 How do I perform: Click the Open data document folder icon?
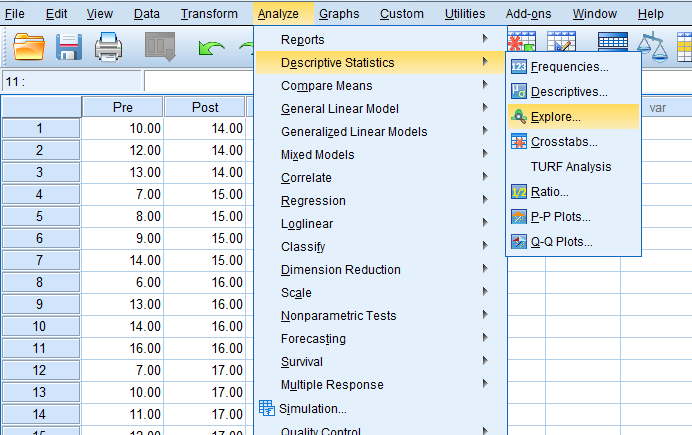[x=28, y=47]
